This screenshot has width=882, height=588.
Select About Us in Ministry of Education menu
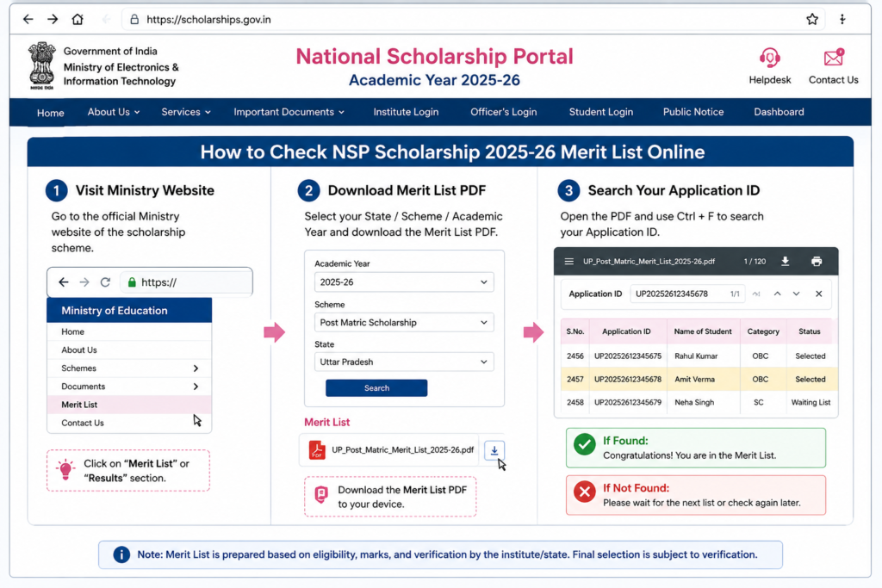click(x=129, y=350)
